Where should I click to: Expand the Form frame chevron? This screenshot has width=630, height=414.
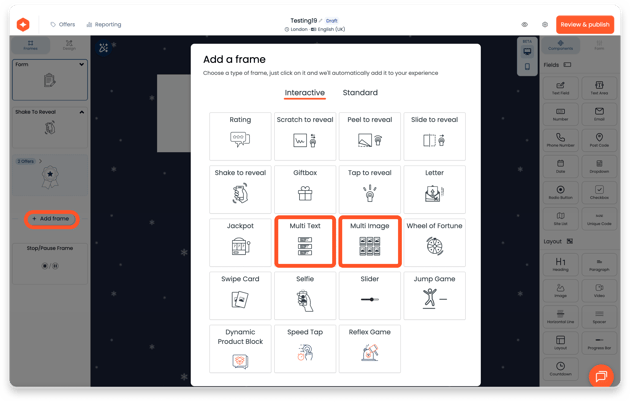tap(82, 66)
